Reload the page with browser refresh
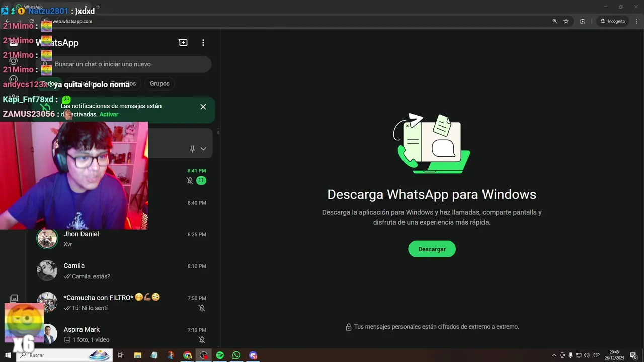The width and height of the screenshot is (644, 362). (x=32, y=21)
